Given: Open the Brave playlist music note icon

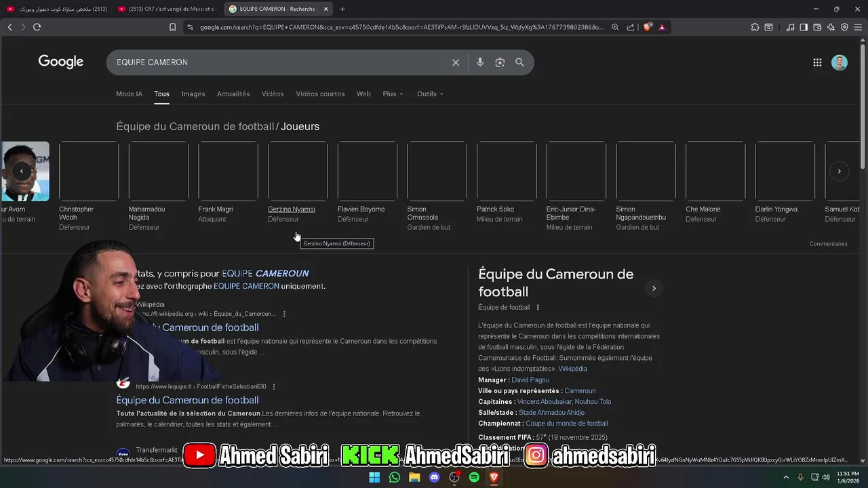Looking at the screenshot, I should pos(790,27).
